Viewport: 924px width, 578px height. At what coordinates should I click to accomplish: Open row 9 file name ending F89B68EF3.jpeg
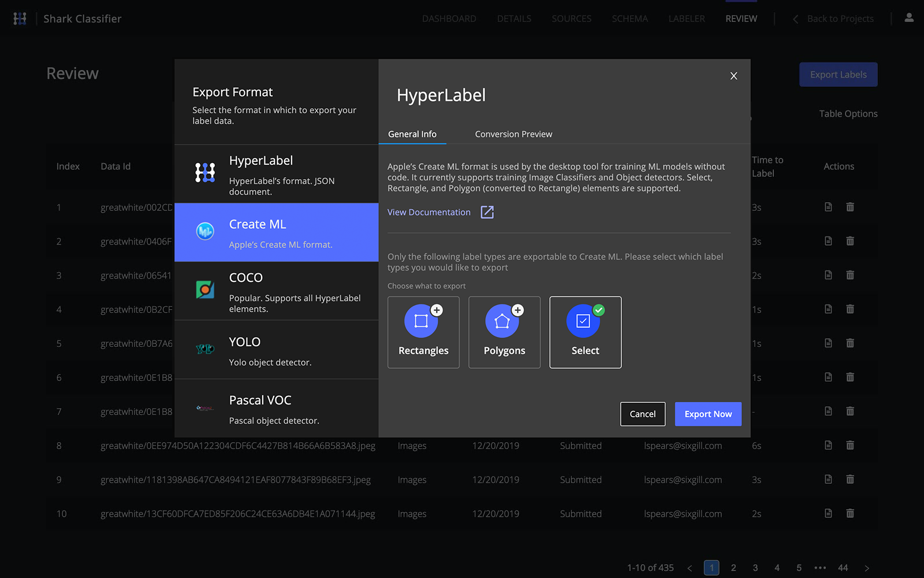[236, 480]
